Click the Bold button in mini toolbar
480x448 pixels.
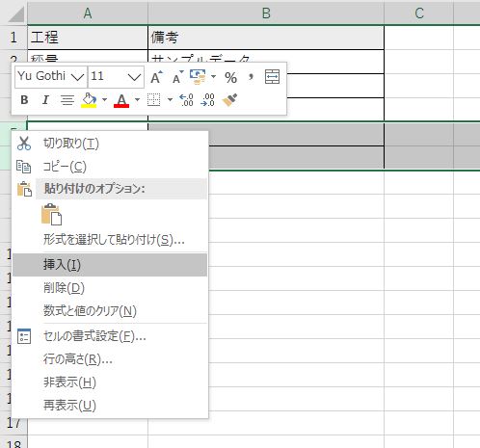(24, 100)
